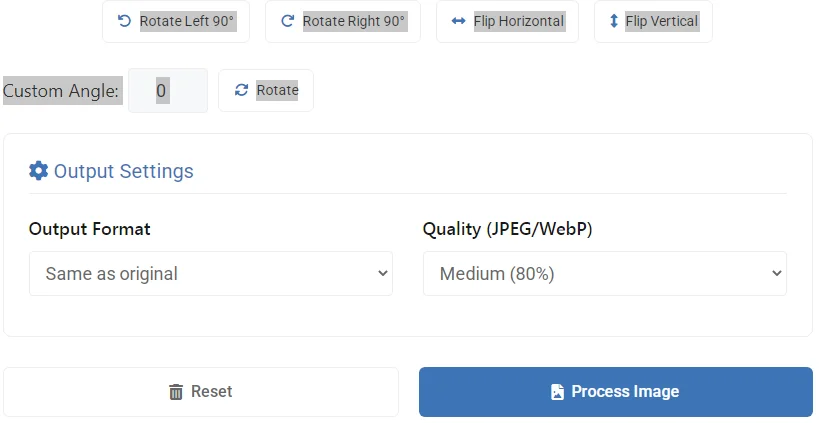Click the refresh icon beside Rotate
This screenshot has width=819, height=423.
(x=241, y=90)
